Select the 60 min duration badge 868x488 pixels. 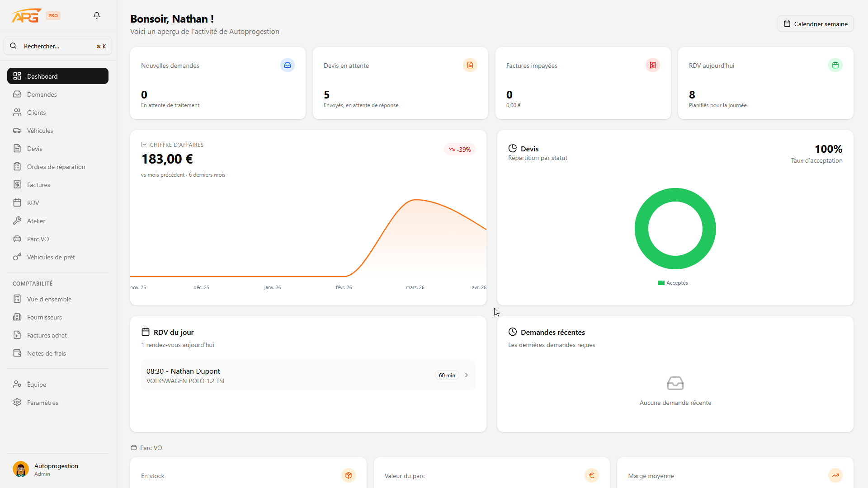446,375
